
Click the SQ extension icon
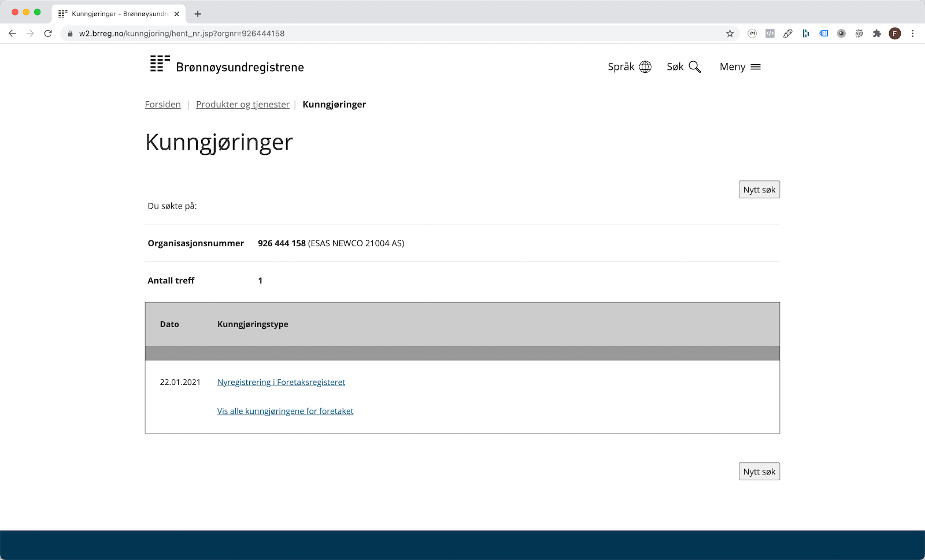859,34
